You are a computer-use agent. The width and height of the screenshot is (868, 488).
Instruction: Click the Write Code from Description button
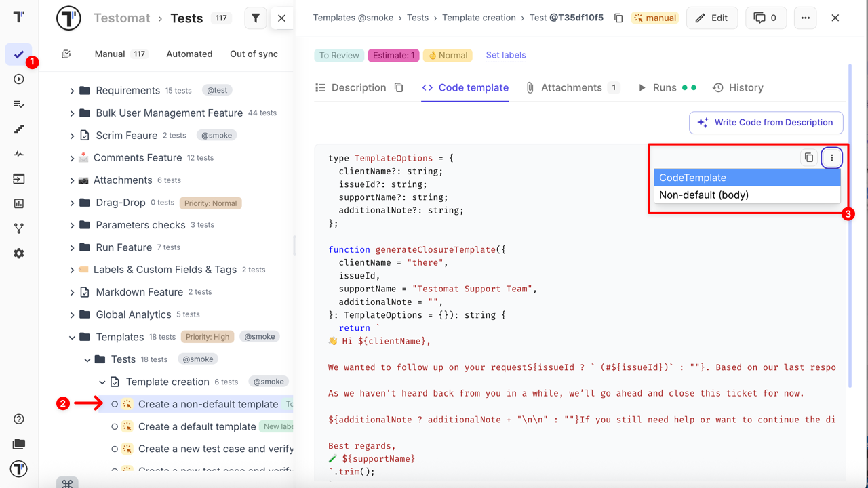click(766, 122)
